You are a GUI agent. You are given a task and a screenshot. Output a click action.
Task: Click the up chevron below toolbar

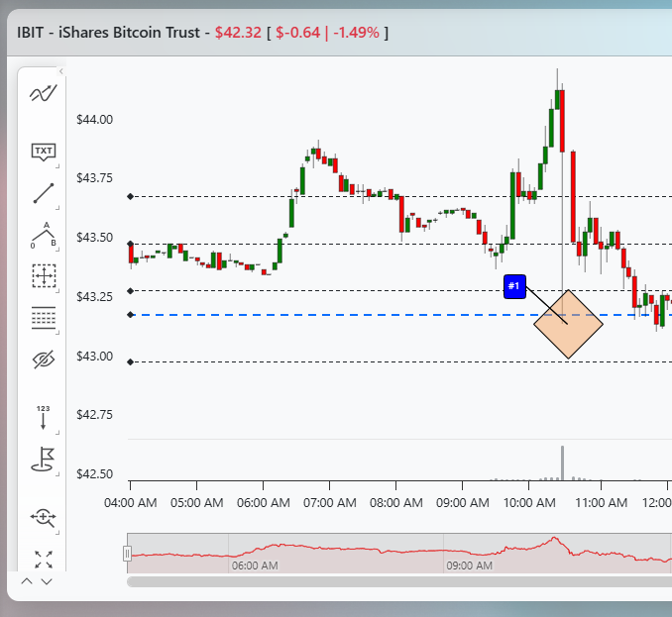pos(27,581)
